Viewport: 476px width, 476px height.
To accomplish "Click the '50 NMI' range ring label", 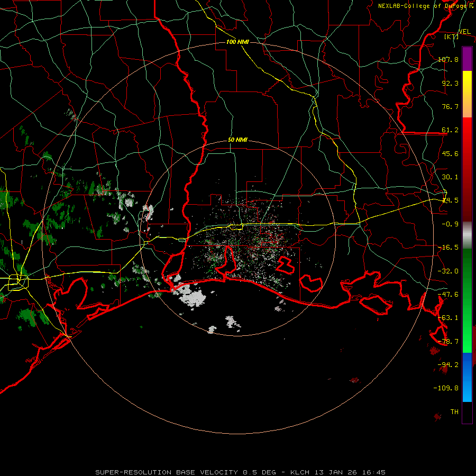I will click(x=237, y=140).
